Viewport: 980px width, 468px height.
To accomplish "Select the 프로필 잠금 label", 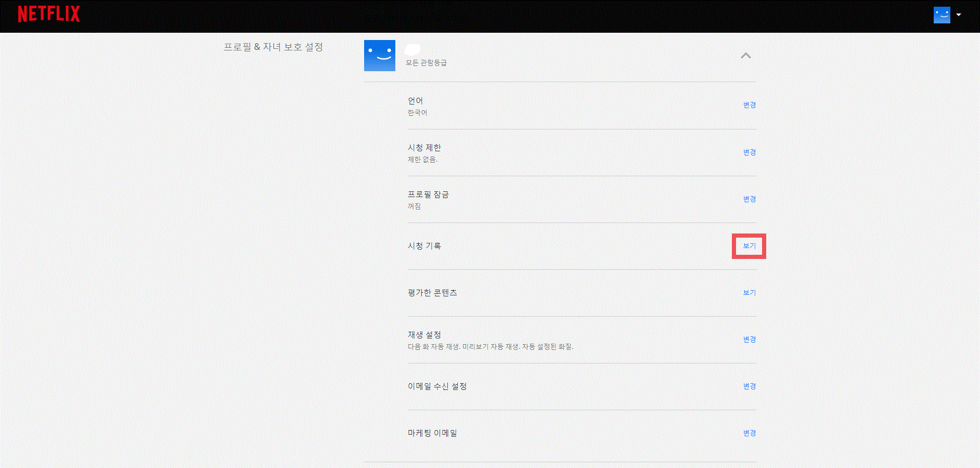I will click(428, 194).
